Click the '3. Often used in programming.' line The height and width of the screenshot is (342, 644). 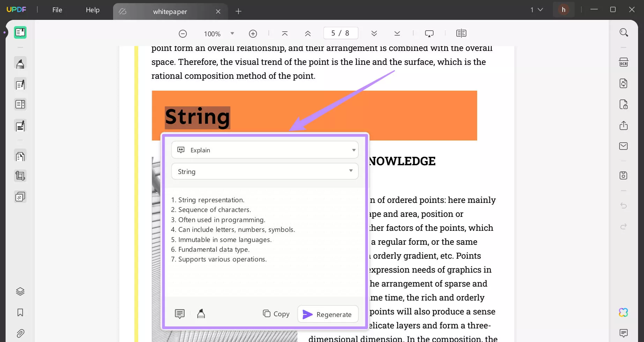pyautogui.click(x=218, y=220)
